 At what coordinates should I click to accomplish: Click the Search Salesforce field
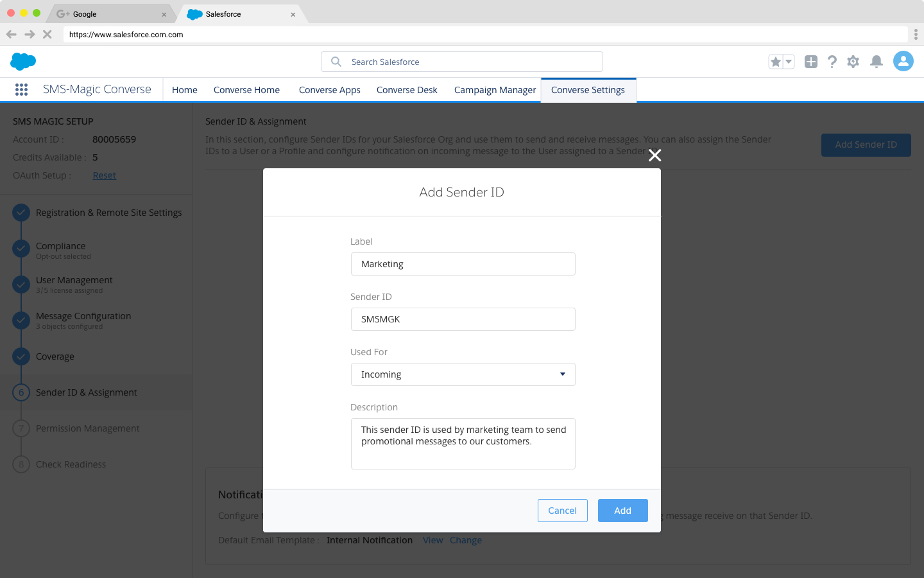click(x=462, y=62)
